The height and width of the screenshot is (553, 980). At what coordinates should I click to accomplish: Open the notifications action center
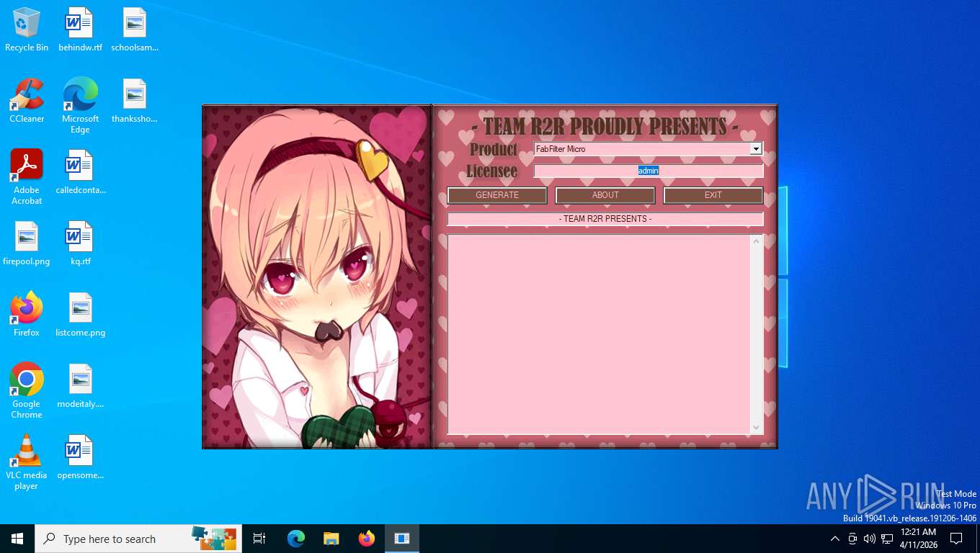coord(956,539)
